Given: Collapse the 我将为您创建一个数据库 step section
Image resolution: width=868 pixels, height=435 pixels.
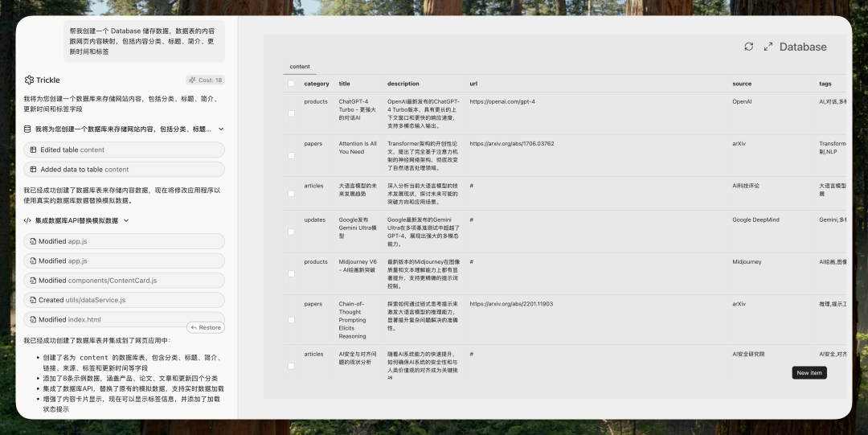Looking at the screenshot, I should (221, 129).
